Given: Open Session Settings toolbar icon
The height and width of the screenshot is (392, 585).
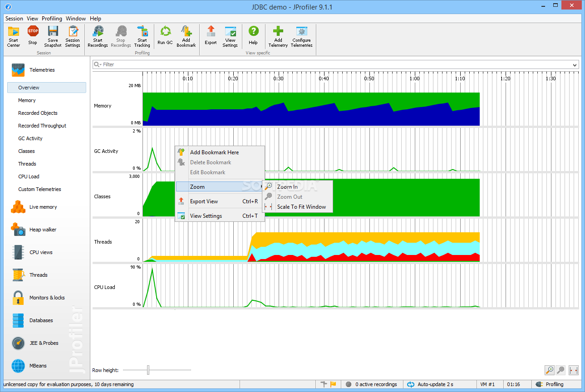Looking at the screenshot, I should (x=73, y=36).
